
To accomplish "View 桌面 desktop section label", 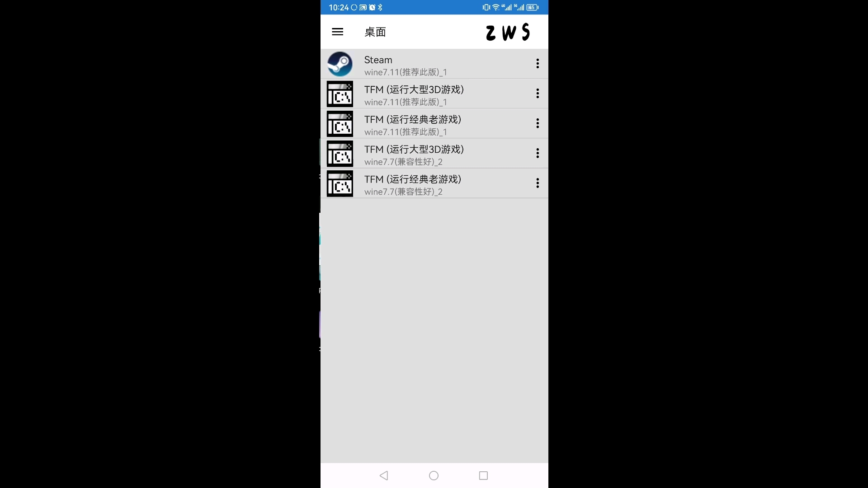I will tap(375, 32).
